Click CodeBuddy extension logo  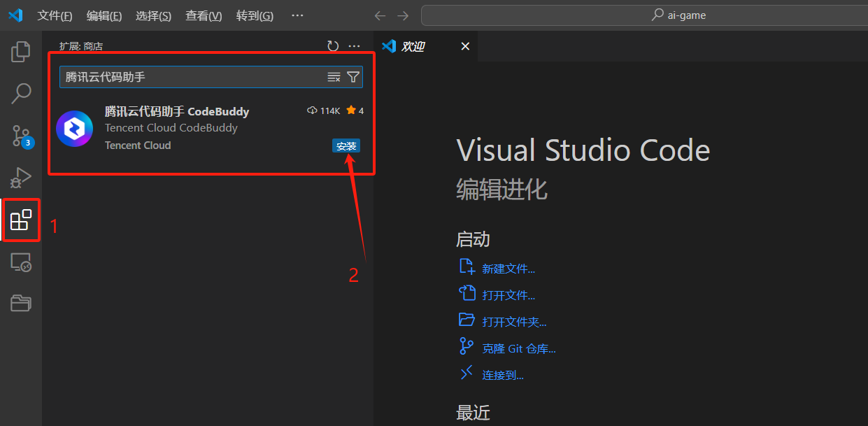click(74, 129)
